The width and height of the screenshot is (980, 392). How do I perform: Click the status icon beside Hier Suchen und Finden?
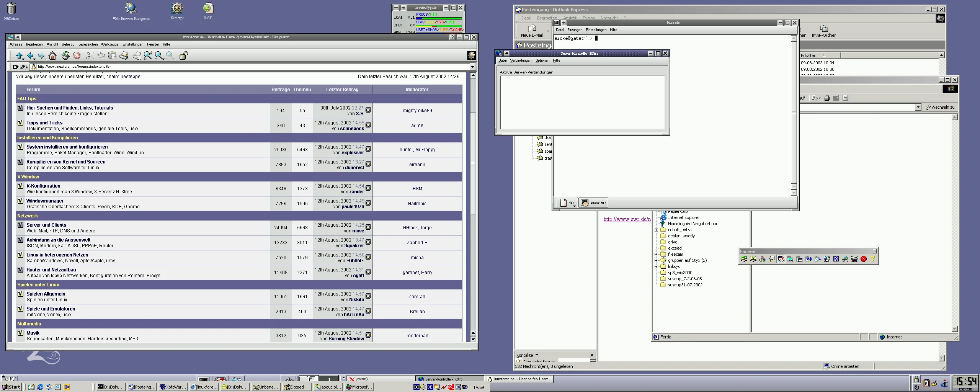[20, 108]
